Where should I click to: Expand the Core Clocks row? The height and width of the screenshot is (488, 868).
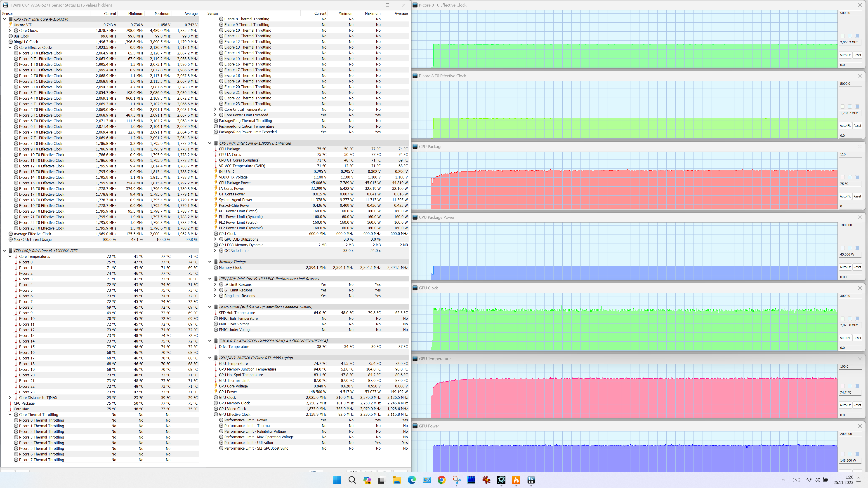[x=10, y=30]
